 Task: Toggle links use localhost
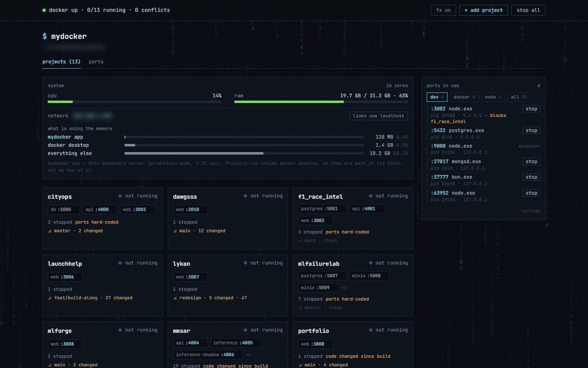(379, 116)
